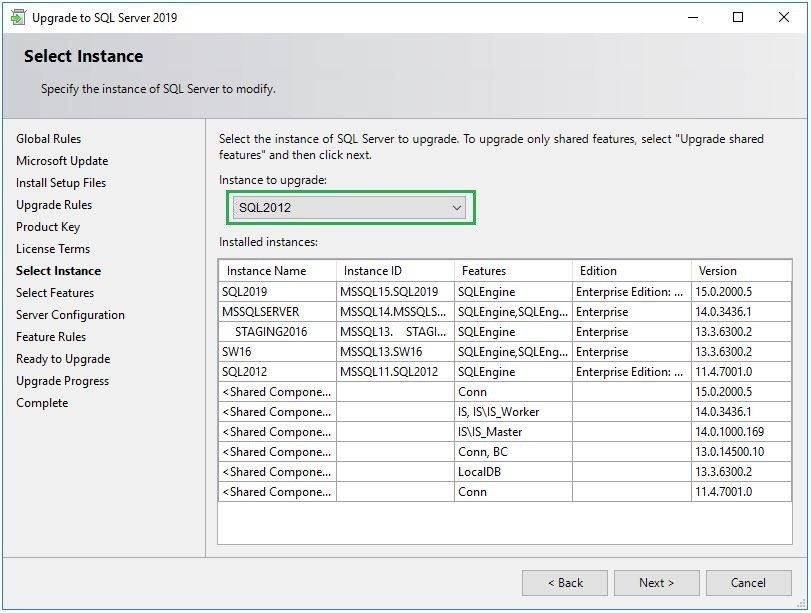The width and height of the screenshot is (811, 613).
Task: Click Back to return to previous step
Action: 566,583
